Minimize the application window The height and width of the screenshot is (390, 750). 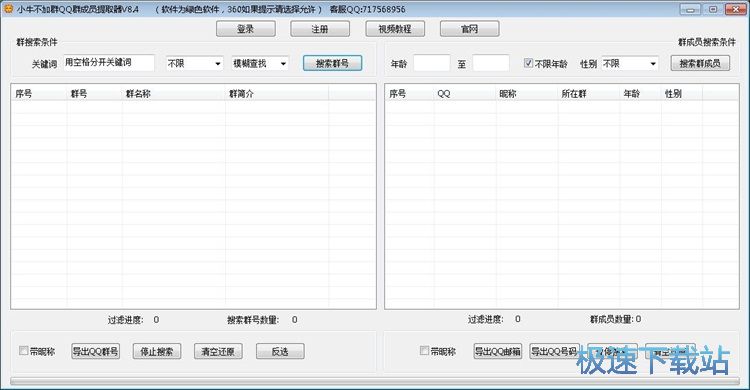pyautogui.click(x=690, y=9)
